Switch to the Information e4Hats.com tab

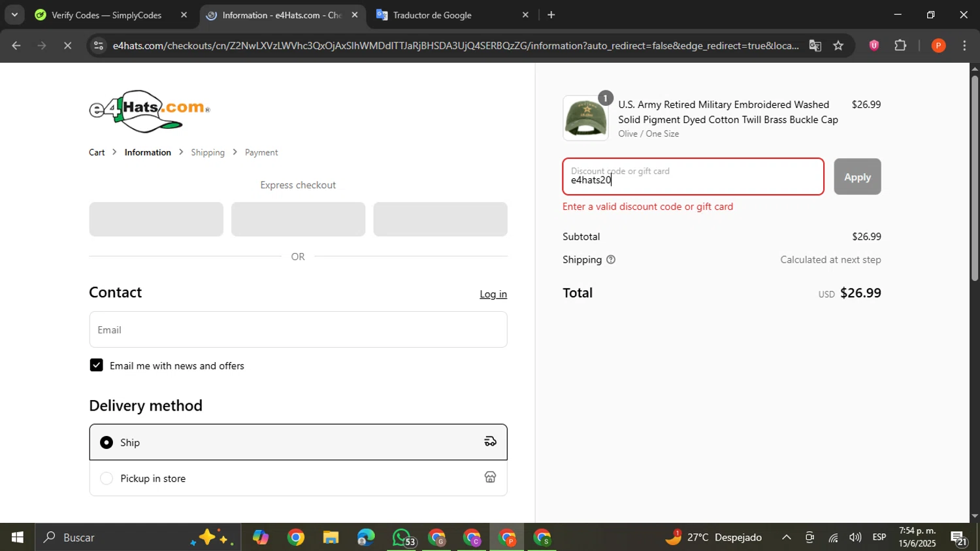pos(282,14)
